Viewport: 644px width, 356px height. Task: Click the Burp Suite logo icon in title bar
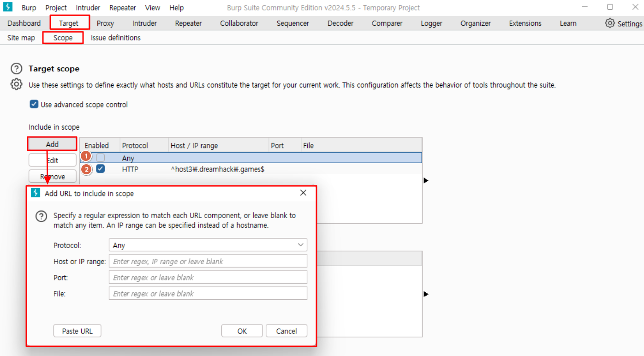point(8,7)
